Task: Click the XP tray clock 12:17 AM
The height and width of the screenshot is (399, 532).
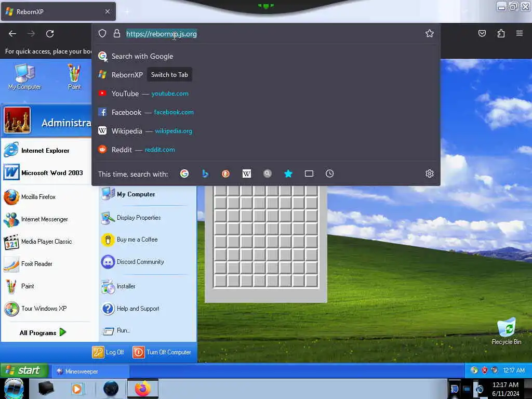Action: coord(514,370)
